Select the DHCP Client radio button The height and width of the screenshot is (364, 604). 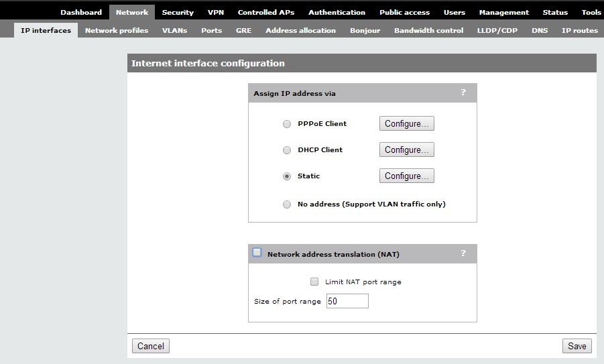click(287, 150)
